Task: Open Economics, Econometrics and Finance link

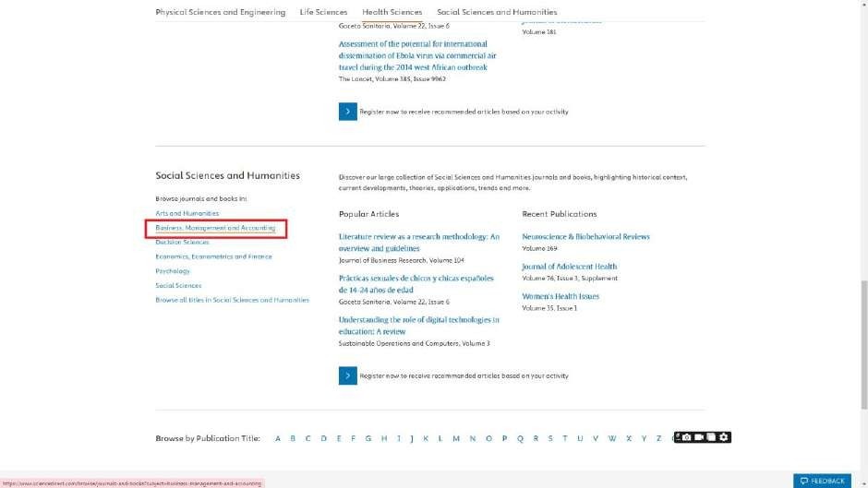Action: pyautogui.click(x=213, y=256)
